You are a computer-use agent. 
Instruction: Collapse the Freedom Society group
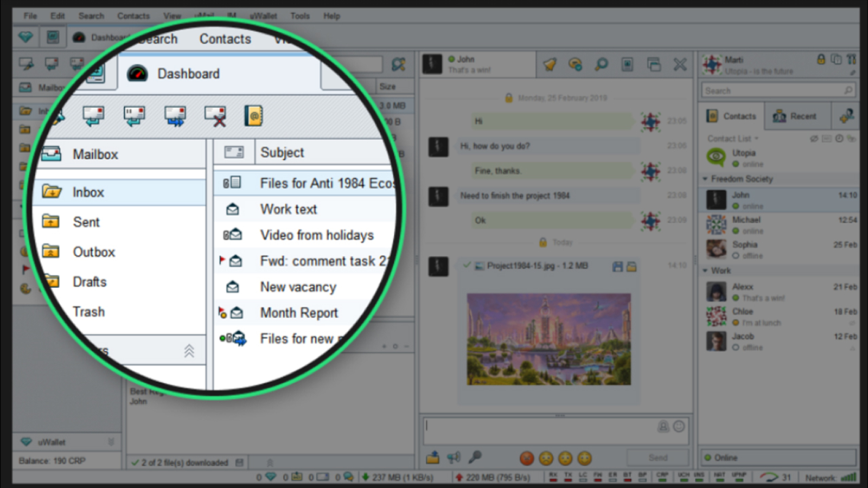coord(705,178)
